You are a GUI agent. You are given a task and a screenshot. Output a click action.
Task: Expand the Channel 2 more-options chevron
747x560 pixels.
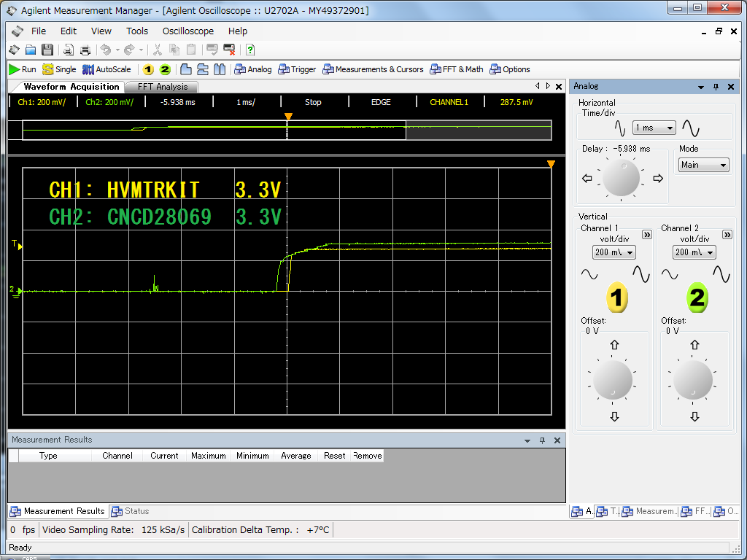coord(727,234)
